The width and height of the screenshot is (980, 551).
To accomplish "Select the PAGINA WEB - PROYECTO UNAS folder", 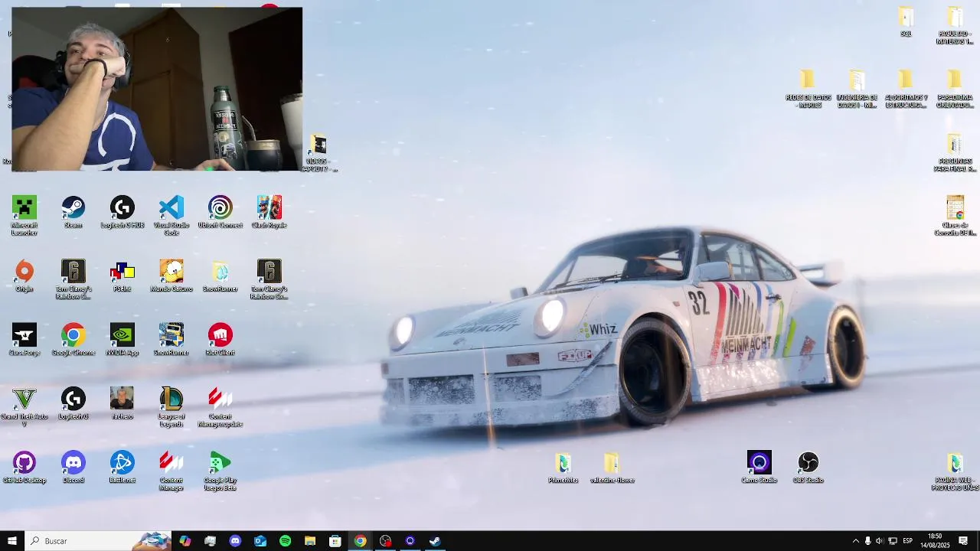I will [955, 471].
